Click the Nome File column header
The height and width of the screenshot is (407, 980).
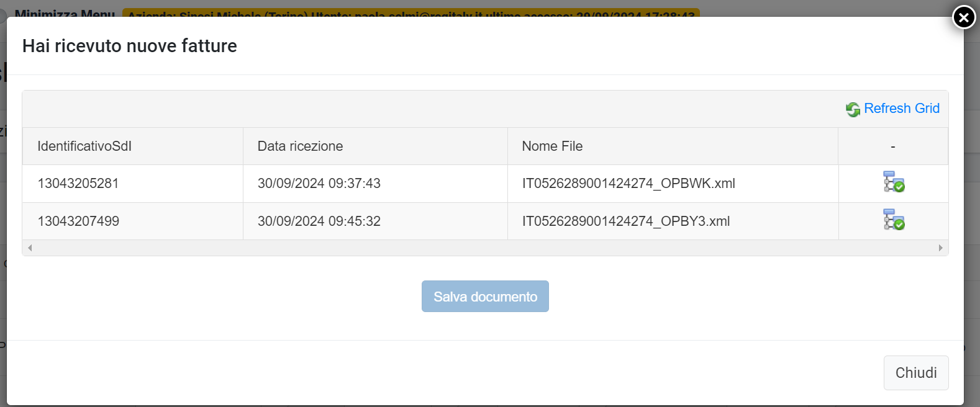[x=552, y=146]
